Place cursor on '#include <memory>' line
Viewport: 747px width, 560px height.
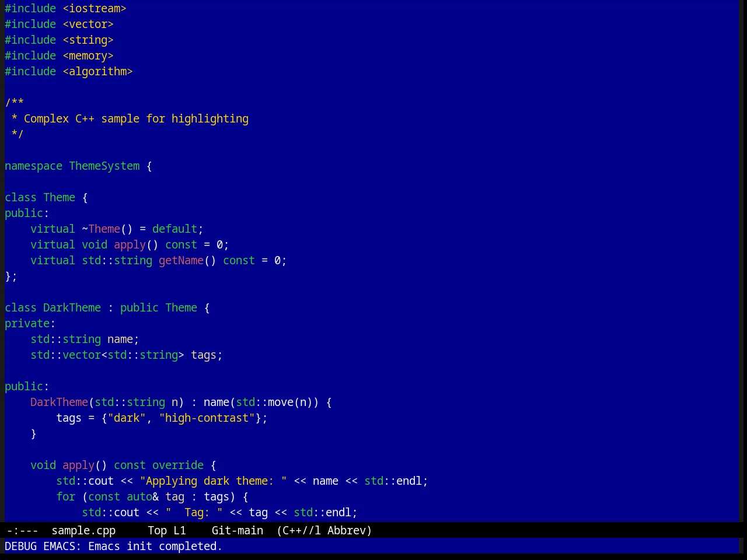(x=59, y=55)
